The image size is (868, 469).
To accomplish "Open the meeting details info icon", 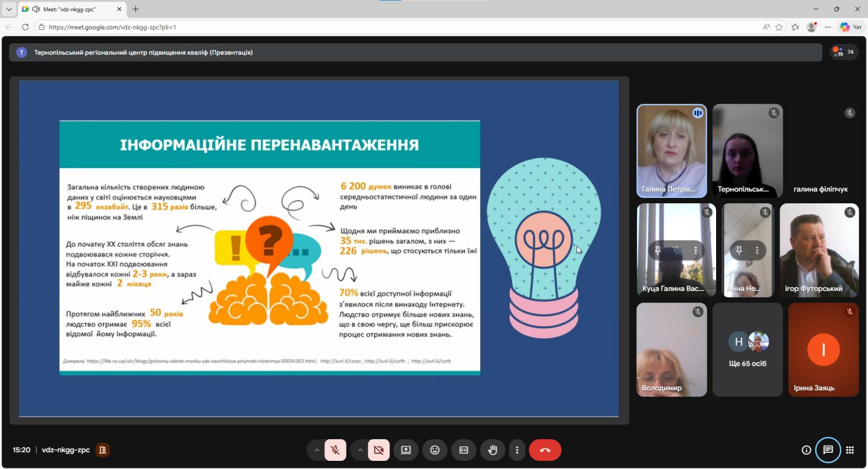I will point(806,450).
